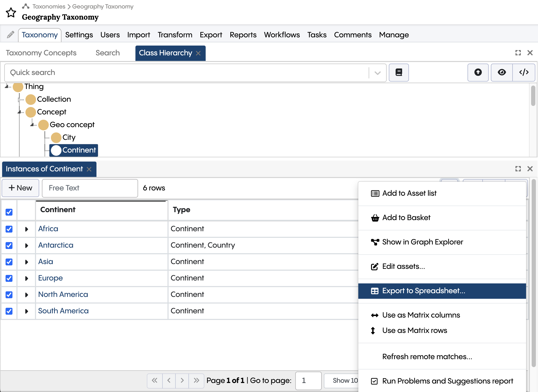
Task: Expand the North America row details
Action: 26,295
